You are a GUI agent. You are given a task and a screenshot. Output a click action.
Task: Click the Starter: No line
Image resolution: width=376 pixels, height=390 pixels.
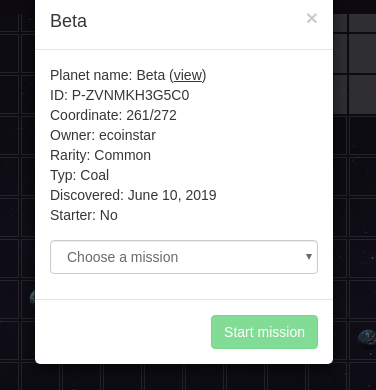pos(84,215)
